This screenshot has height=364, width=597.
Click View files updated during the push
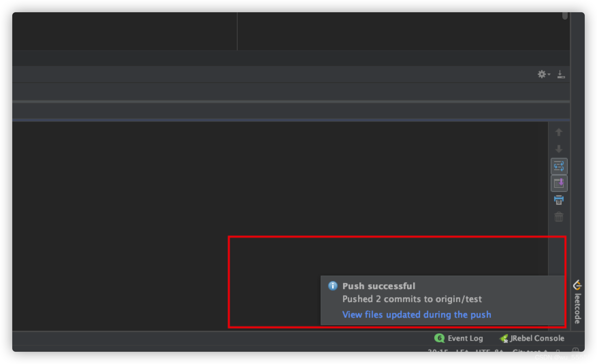pos(417,315)
